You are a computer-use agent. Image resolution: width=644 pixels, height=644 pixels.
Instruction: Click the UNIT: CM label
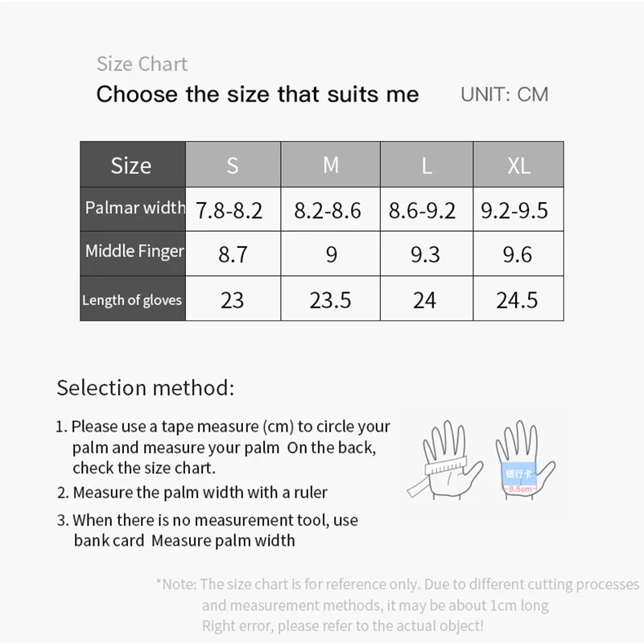coord(504,94)
